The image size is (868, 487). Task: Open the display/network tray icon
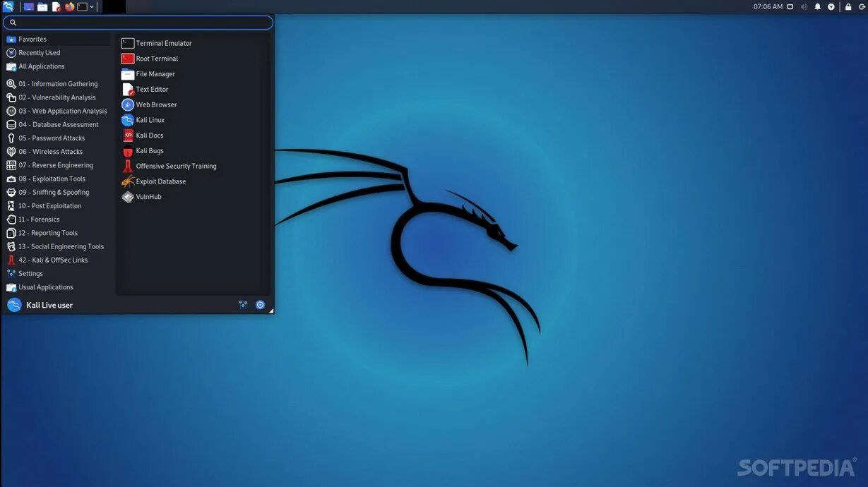(790, 6)
